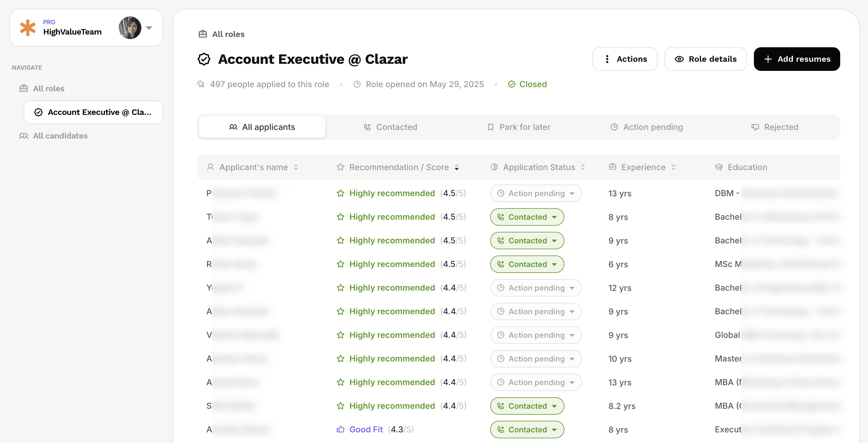Open Contacted dropdown for the 8 yrs Highly recommended applicant
The width and height of the screenshot is (868, 443).
527,217
